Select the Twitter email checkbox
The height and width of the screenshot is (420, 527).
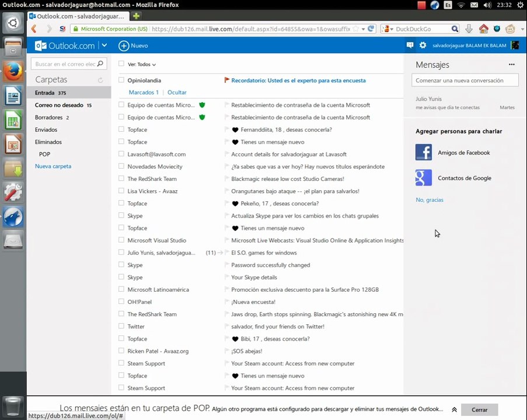pyautogui.click(x=121, y=326)
